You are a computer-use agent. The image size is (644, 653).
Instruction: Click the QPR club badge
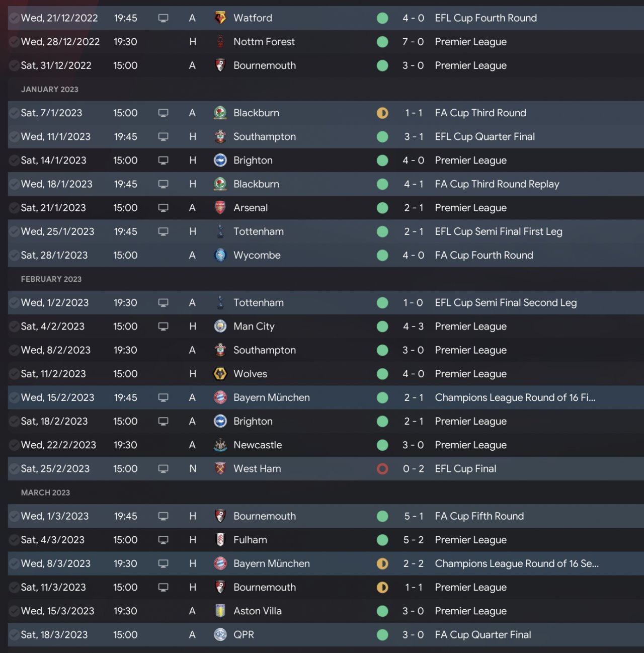[x=220, y=635]
